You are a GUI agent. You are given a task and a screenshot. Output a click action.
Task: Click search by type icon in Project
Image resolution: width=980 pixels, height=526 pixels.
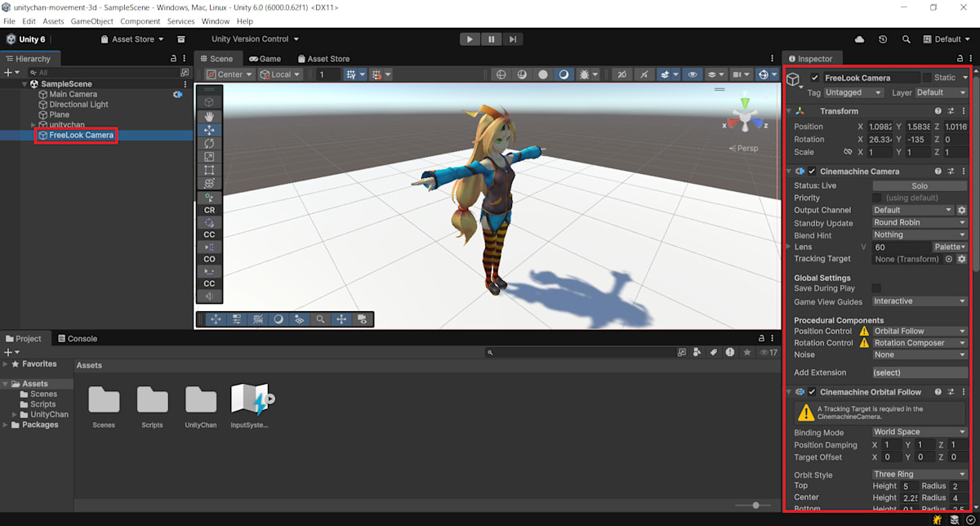pos(697,352)
